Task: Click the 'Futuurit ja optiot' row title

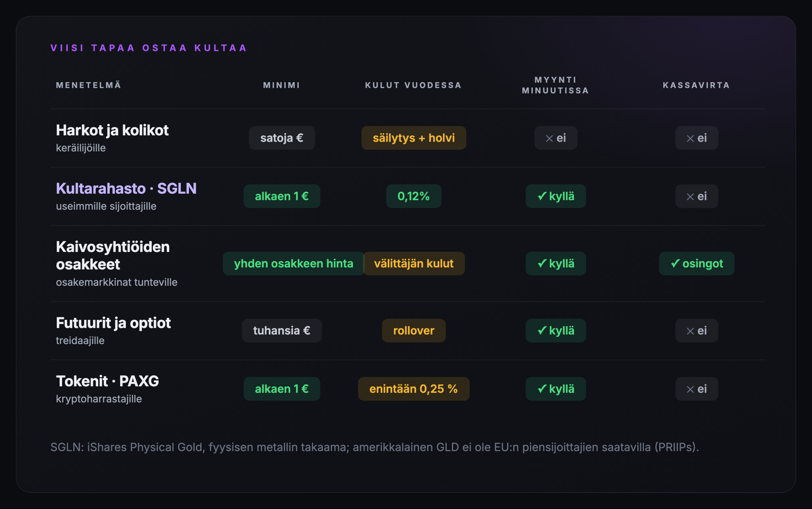Action: 113,323
